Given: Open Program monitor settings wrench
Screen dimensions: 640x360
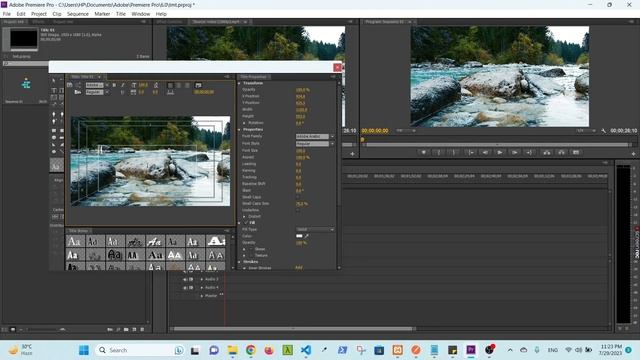Looking at the screenshot, I should point(603,131).
